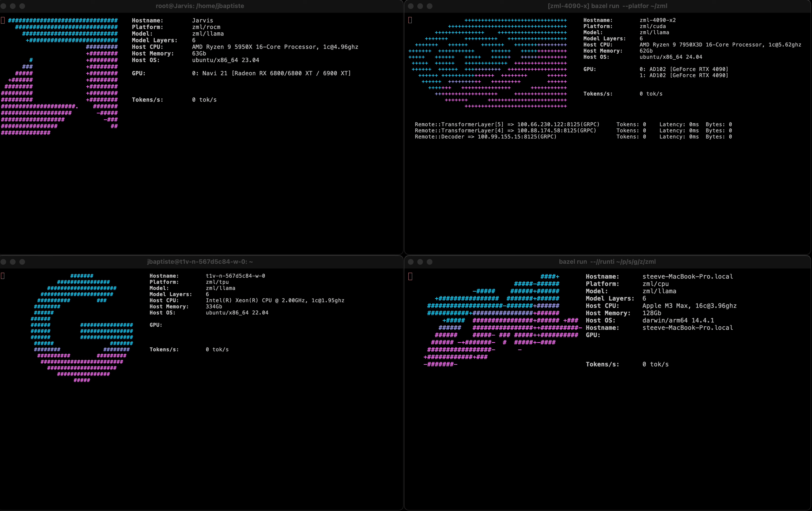Click the close button of the Jarvis terminal window
812x511 pixels.
3,6
